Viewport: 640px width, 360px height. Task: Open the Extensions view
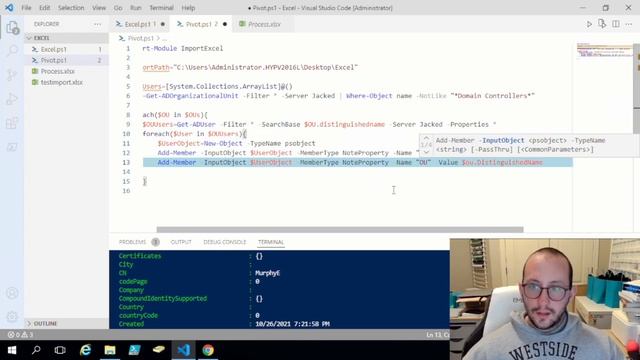click(x=12, y=123)
